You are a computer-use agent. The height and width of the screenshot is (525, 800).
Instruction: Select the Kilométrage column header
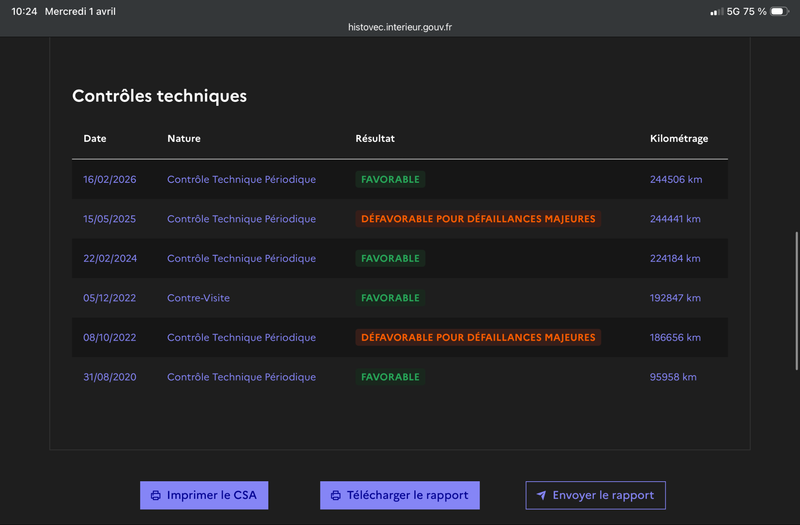(x=678, y=138)
